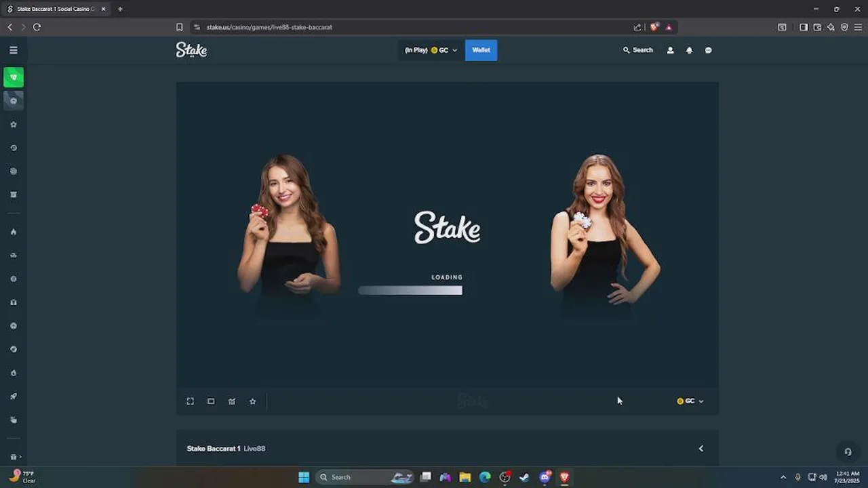Image resolution: width=868 pixels, height=488 pixels.
Task: Open the recent history sidebar icon
Action: 14,148
